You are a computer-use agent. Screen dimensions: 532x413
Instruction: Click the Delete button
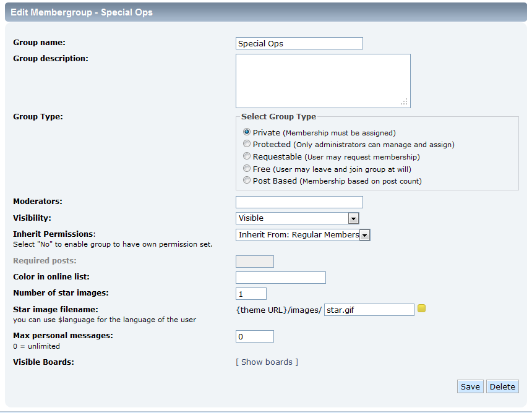[502, 386]
